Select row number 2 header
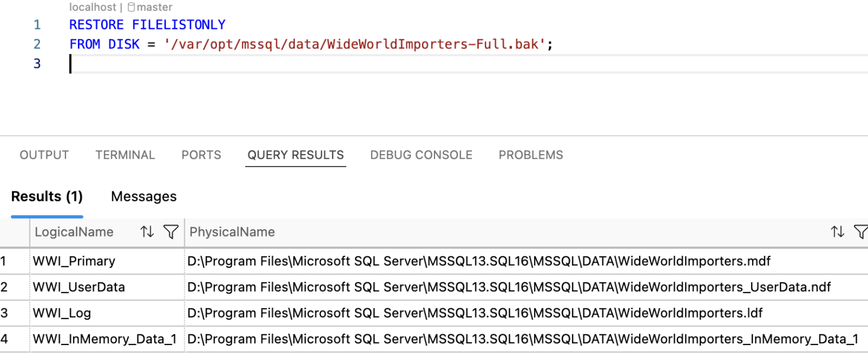This screenshot has height=358, width=868. 15,287
